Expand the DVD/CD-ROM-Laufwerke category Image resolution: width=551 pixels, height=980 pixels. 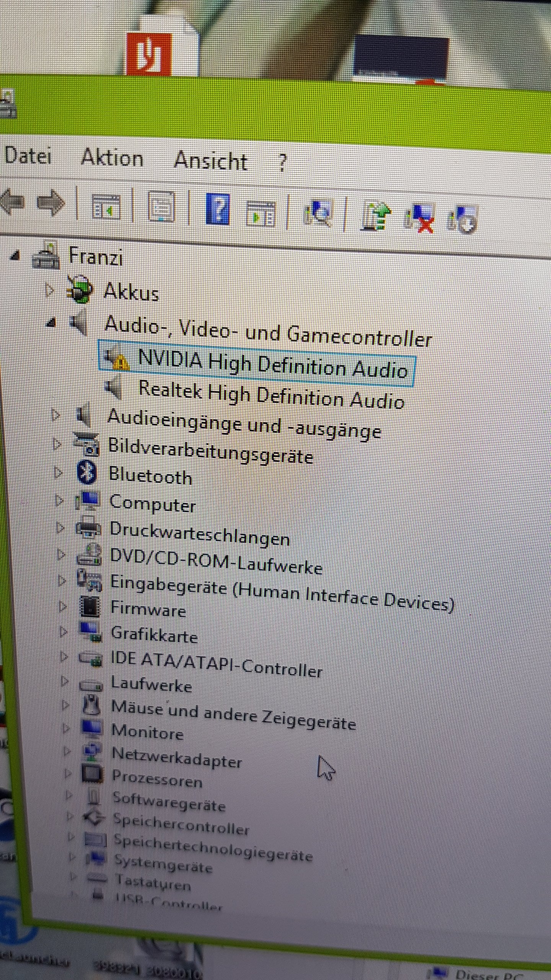click(x=61, y=554)
